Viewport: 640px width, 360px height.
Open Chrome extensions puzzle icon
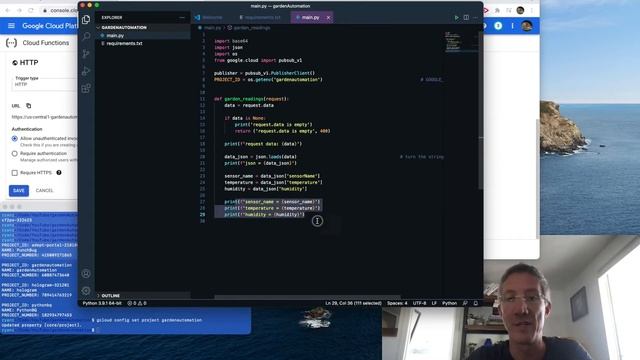coord(497,10)
